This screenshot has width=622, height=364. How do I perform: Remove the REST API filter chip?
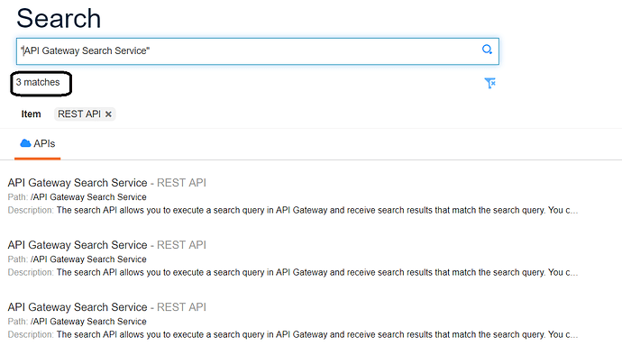108,114
